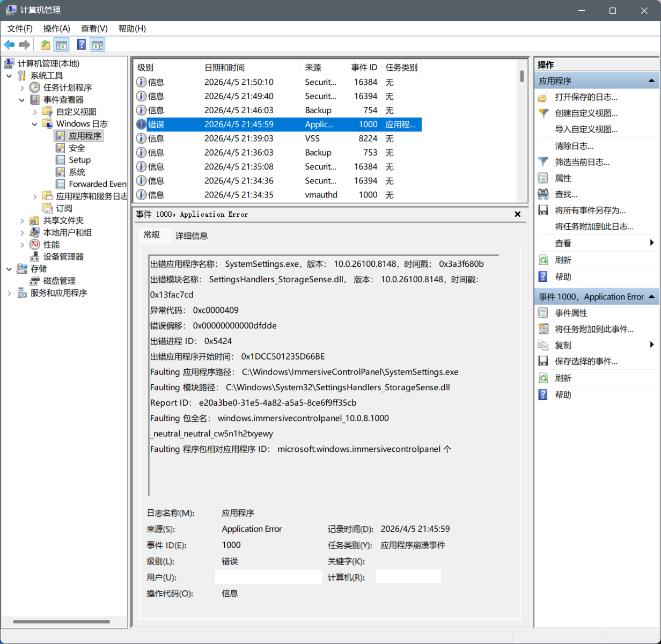The image size is (661, 644).
Task: Collapse the 系统工具 tree node
Action: point(10,76)
